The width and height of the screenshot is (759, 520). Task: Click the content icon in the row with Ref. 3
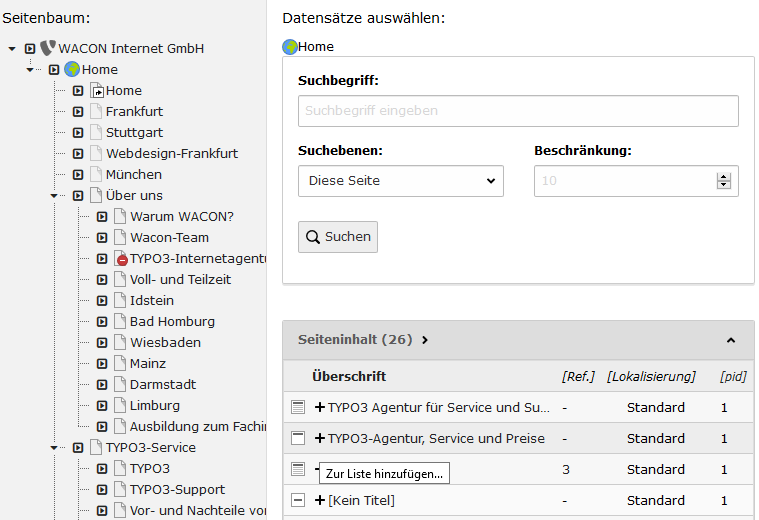click(298, 469)
